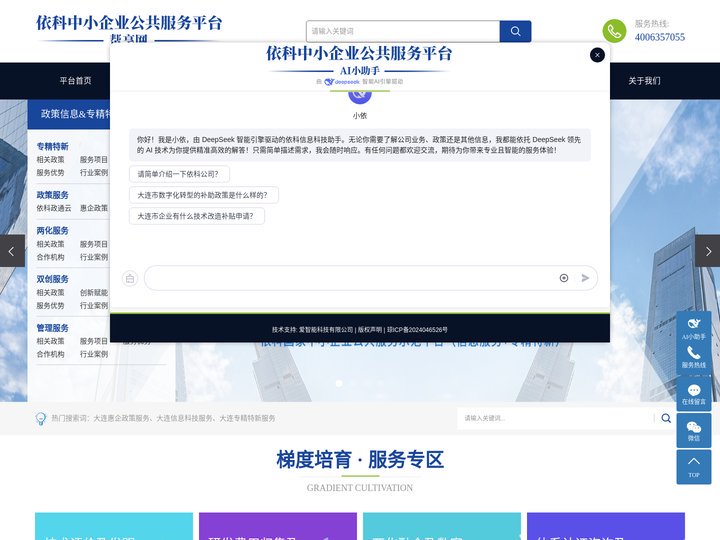
Task: Go to previous banner slide arrow
Action: [12, 251]
